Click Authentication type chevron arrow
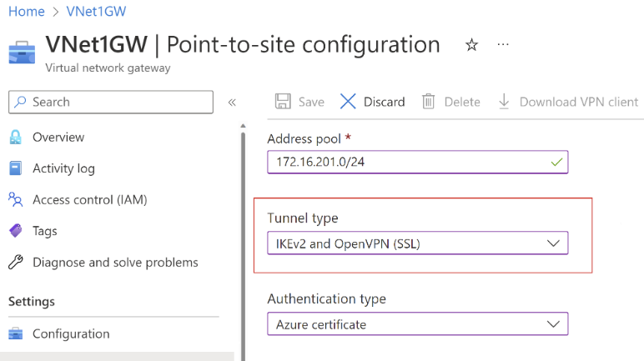Screen dimensions: 644x361 point(553,324)
